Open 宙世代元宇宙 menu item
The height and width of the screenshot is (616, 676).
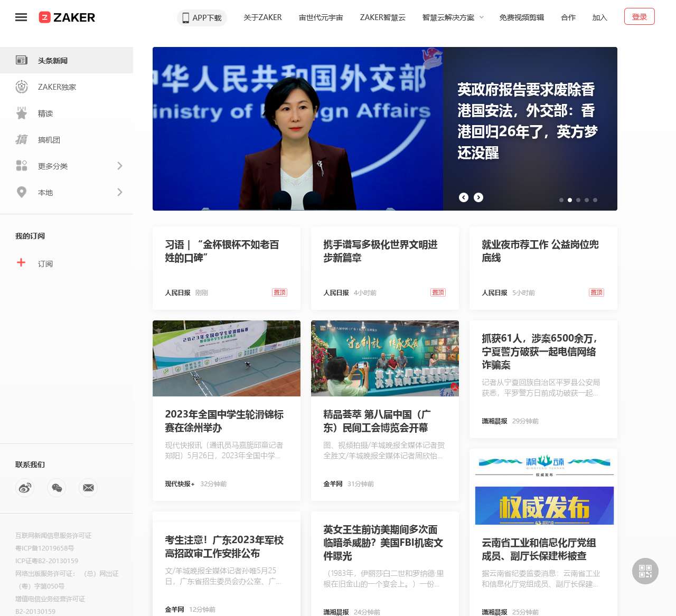point(321,17)
